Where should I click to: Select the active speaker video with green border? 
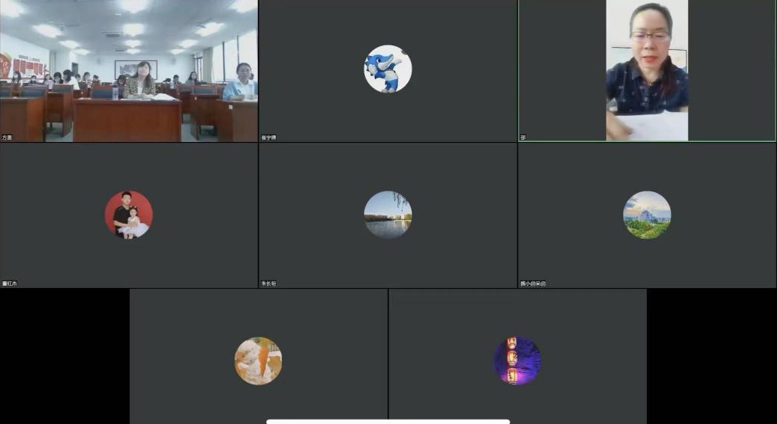[647, 70]
